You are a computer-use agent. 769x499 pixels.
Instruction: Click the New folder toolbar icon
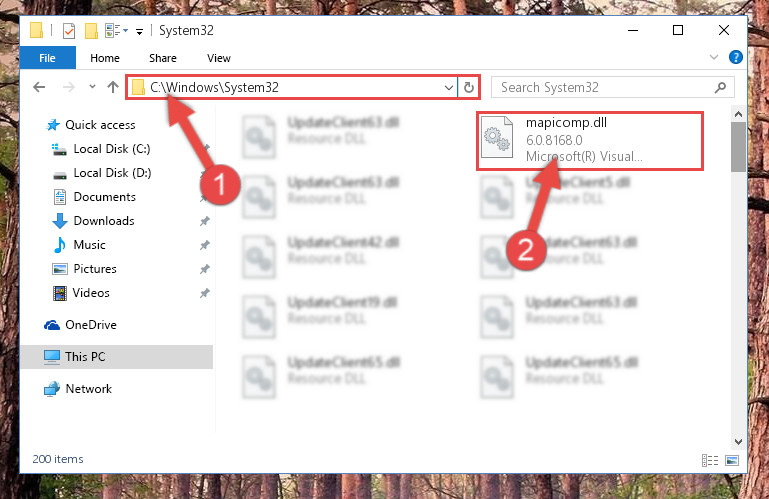[91, 31]
